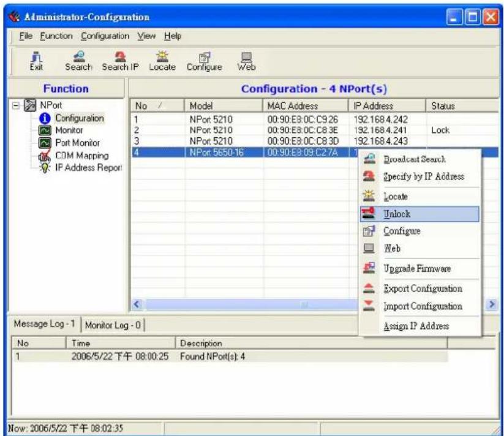Click the NPort root node icon
The image size is (504, 436).
coord(30,105)
